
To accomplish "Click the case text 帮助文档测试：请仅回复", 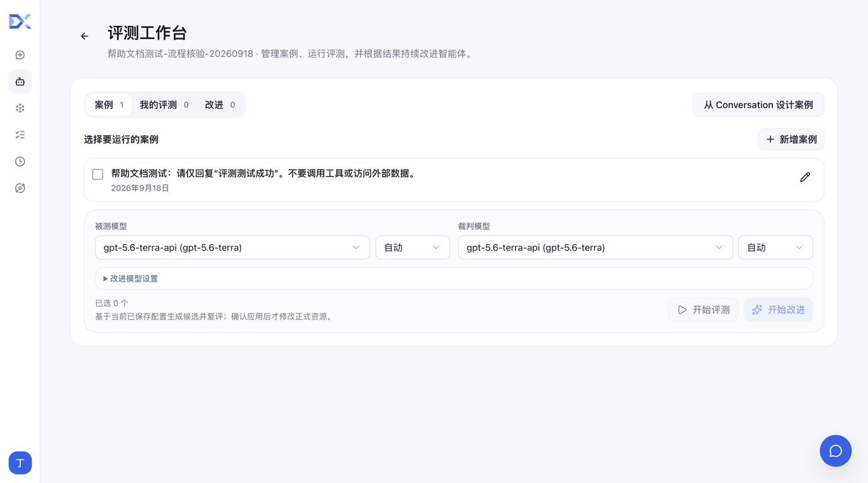I will pyautogui.click(x=264, y=174).
